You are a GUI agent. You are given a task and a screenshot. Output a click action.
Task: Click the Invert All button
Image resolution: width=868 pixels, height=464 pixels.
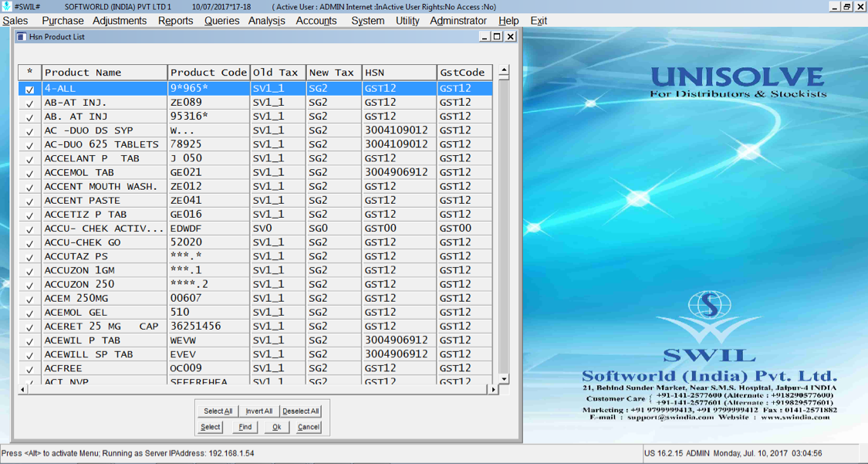pyautogui.click(x=259, y=411)
